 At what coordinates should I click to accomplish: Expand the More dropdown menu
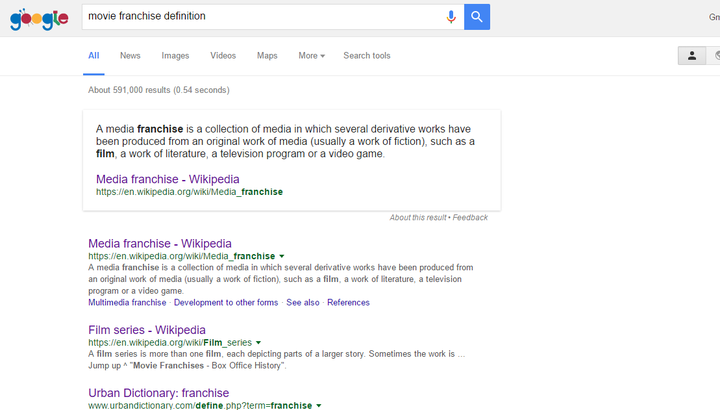[311, 56]
